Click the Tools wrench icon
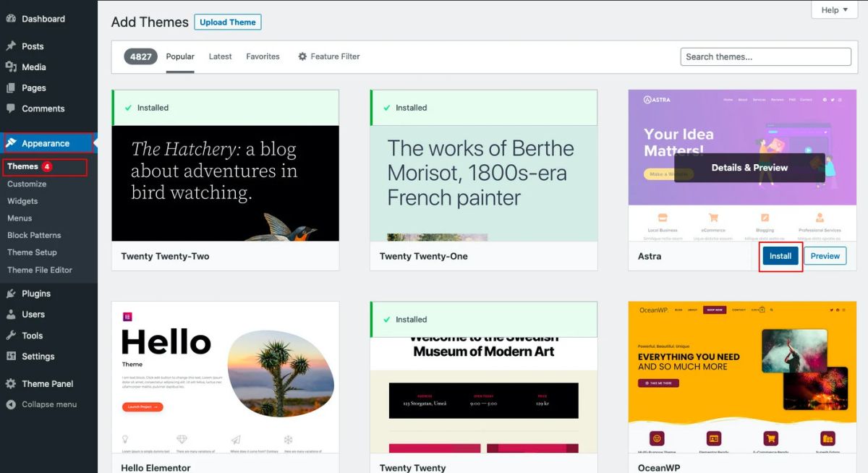Image resolution: width=868 pixels, height=473 pixels. coord(11,336)
